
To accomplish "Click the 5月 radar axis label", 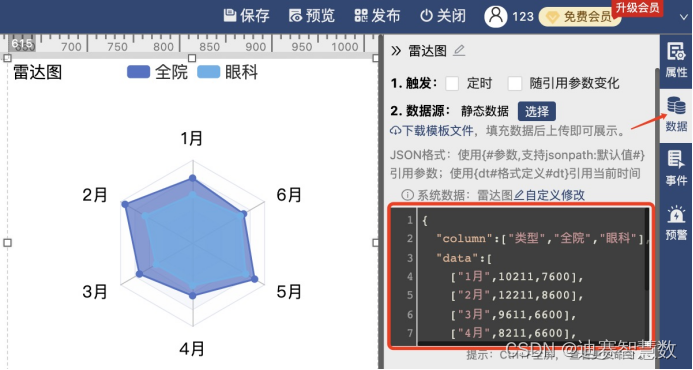I will (x=289, y=292).
